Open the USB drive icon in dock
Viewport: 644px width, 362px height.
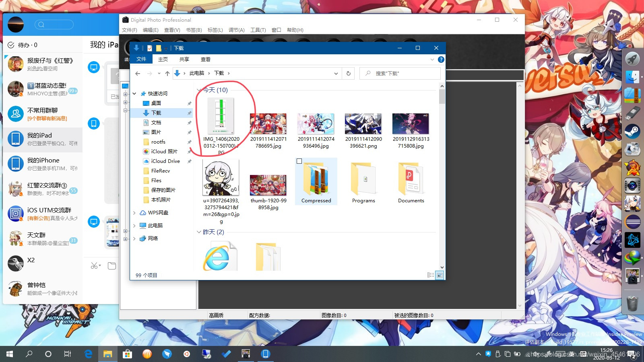pyautogui.click(x=632, y=113)
